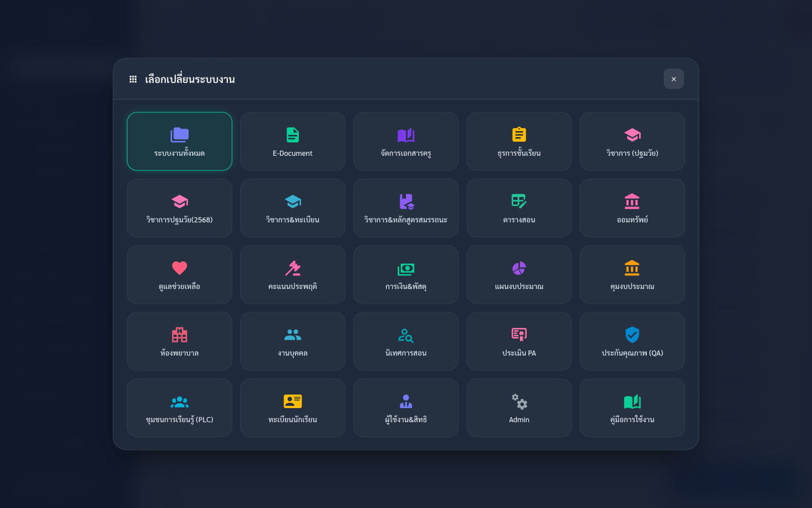The width and height of the screenshot is (812, 508).
Task: Open the ประกันคุณภาพ (QA) shield icon
Action: [632, 335]
